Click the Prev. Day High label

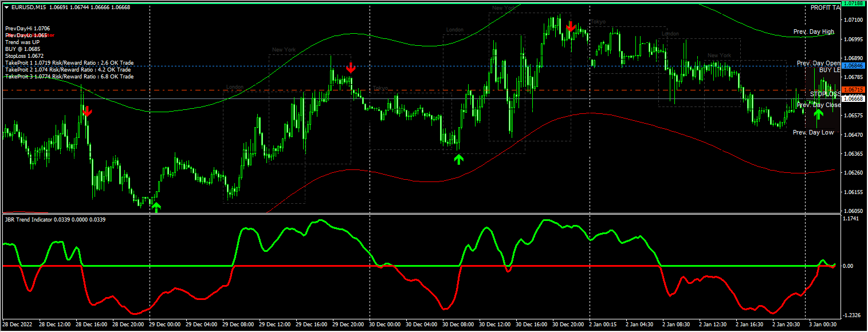[814, 31]
